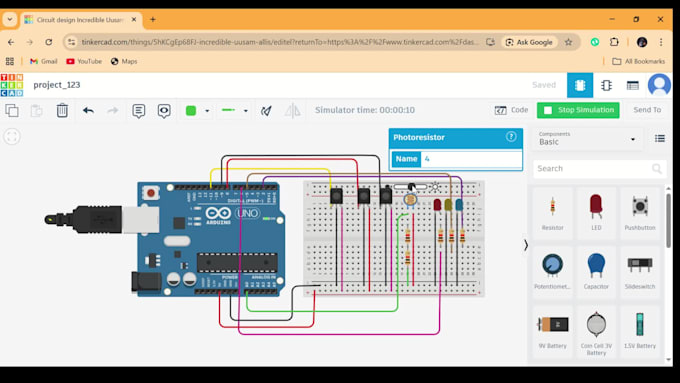Image resolution: width=680 pixels, height=383 pixels.
Task: Open the wire color dropdown arrow
Action: tap(207, 111)
